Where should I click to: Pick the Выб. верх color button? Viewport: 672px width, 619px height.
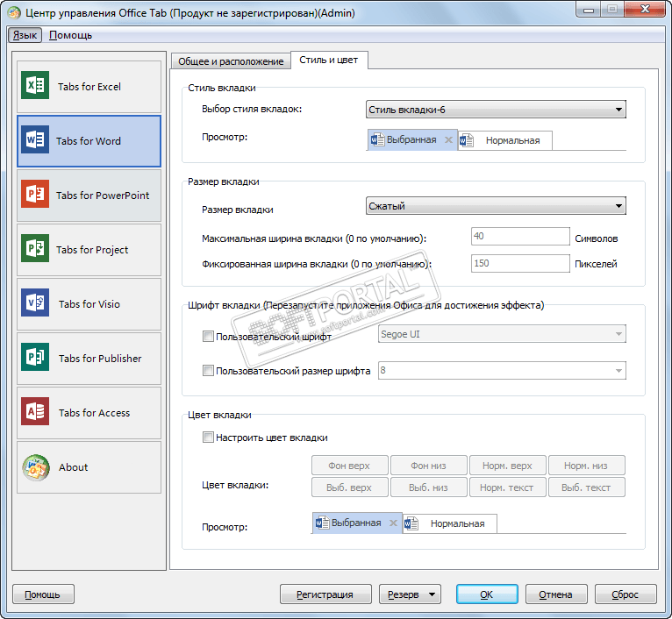coord(350,487)
